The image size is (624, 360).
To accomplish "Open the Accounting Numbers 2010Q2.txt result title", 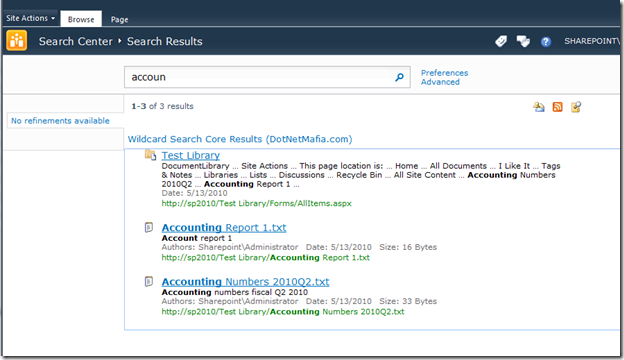I will (x=245, y=282).
